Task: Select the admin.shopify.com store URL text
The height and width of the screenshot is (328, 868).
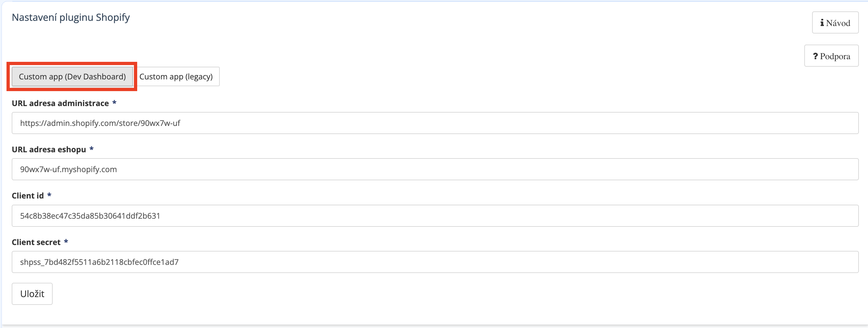Action: click(x=100, y=123)
